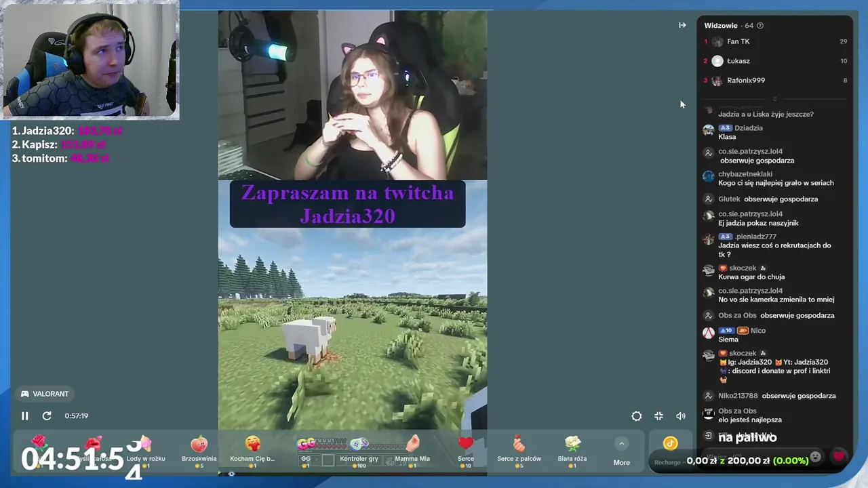Image resolution: width=868 pixels, height=488 pixels.
Task: Click the 'Siema' chat message
Action: pyautogui.click(x=728, y=340)
